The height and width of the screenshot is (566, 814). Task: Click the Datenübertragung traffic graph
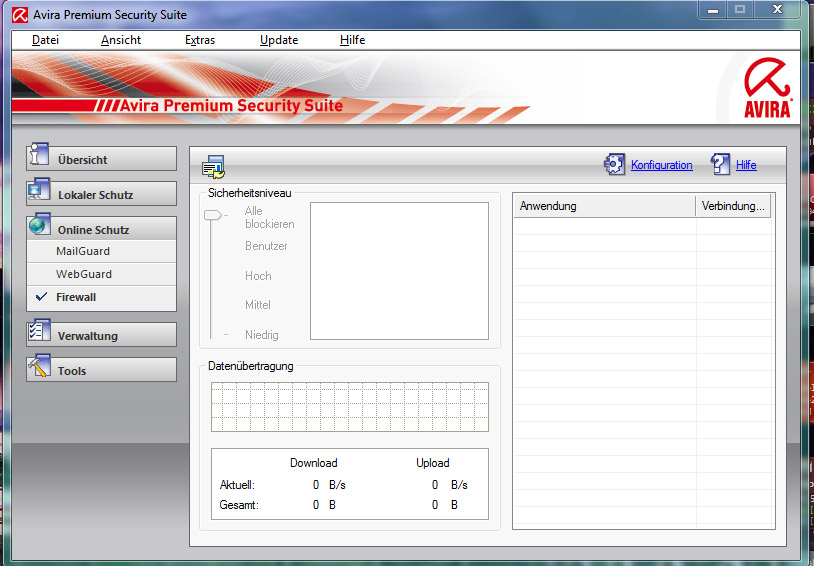pos(350,407)
